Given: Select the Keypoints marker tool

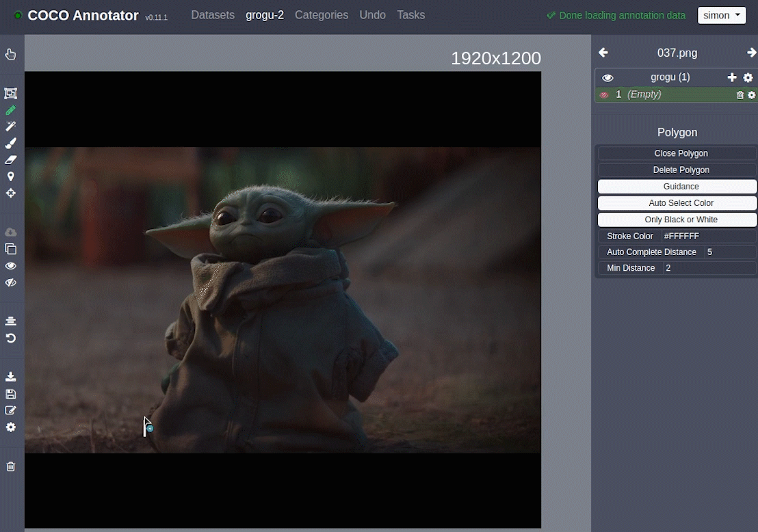Looking at the screenshot, I should [11, 176].
